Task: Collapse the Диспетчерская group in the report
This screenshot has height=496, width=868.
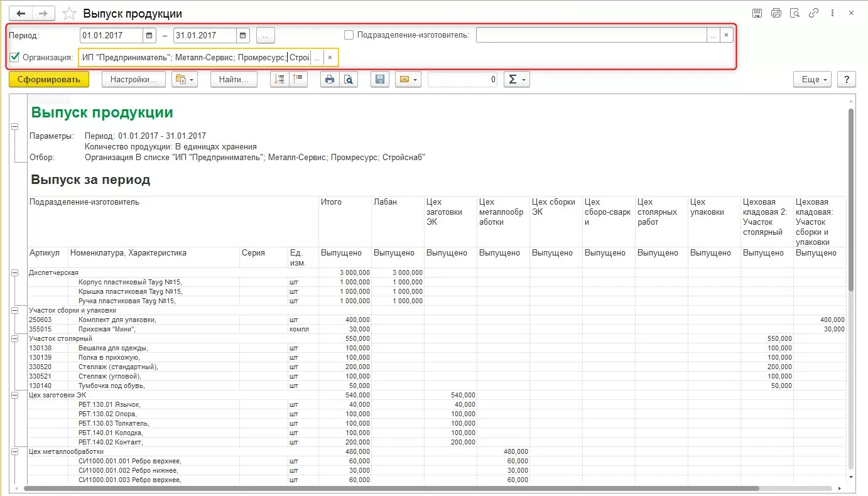Action: pos(14,272)
